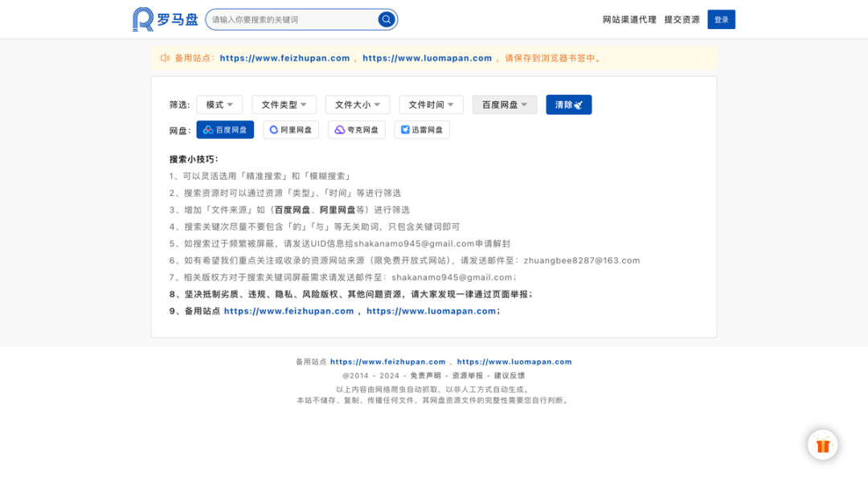
Task: Open 网站渠道代理 link
Action: tap(629, 19)
